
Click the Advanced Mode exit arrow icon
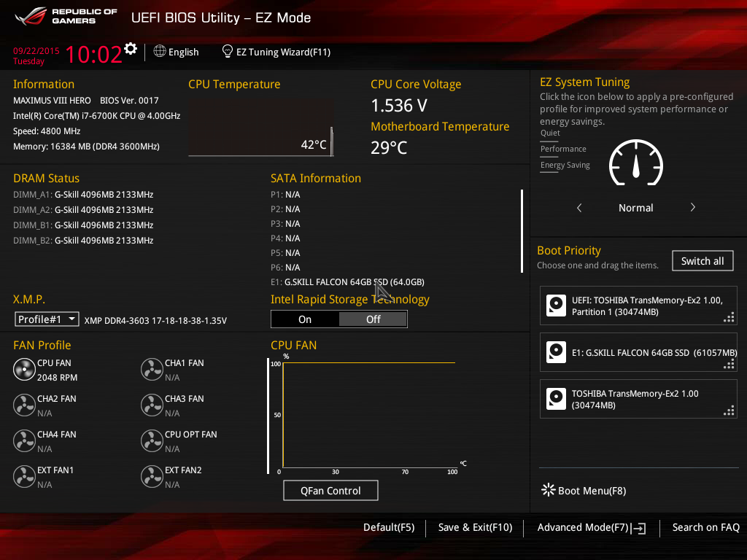pyautogui.click(x=639, y=528)
